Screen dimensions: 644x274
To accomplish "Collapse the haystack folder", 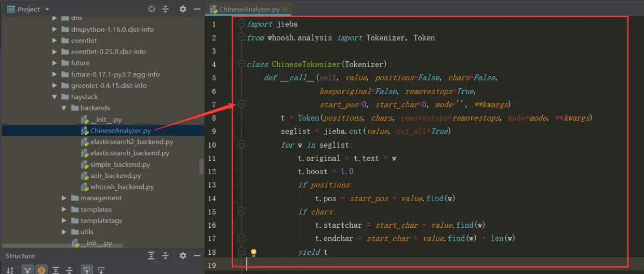I will pyautogui.click(x=55, y=97).
